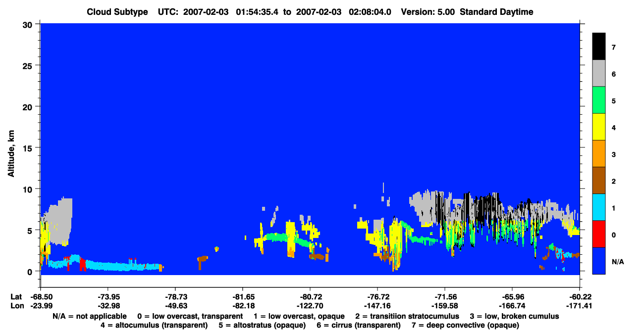This screenshot has height=330, width=644.
Task: Click longitude value -32.98
Action: 107,306
